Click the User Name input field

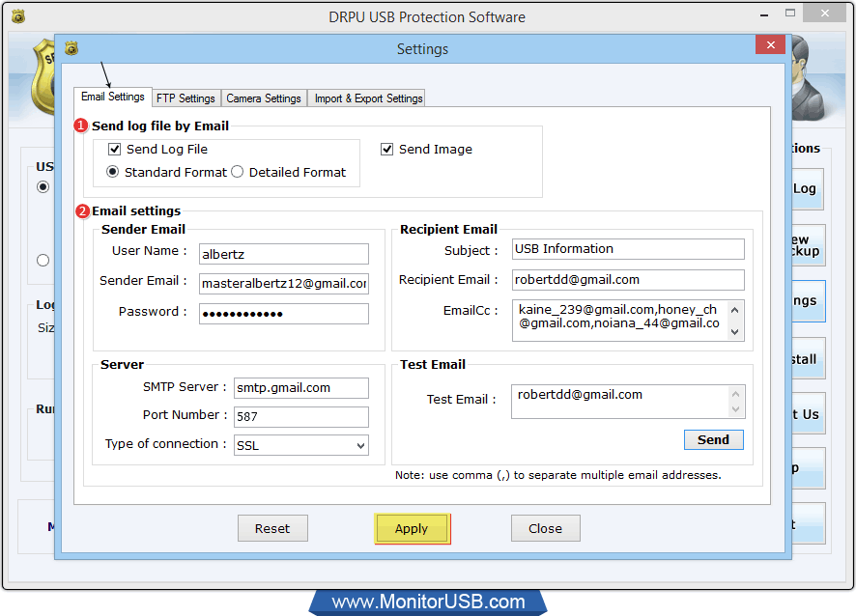pos(284,254)
